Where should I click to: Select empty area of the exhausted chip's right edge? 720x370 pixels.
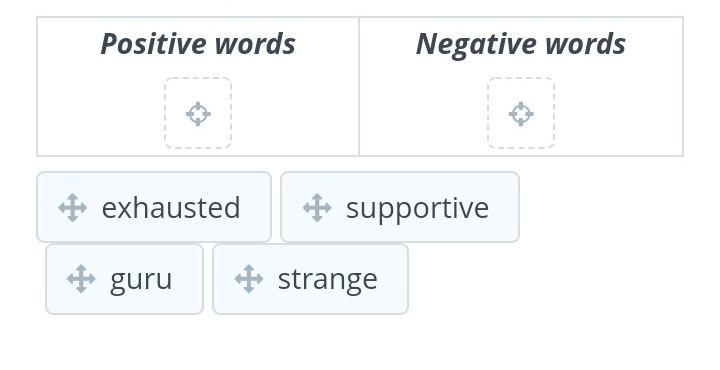click(256, 207)
